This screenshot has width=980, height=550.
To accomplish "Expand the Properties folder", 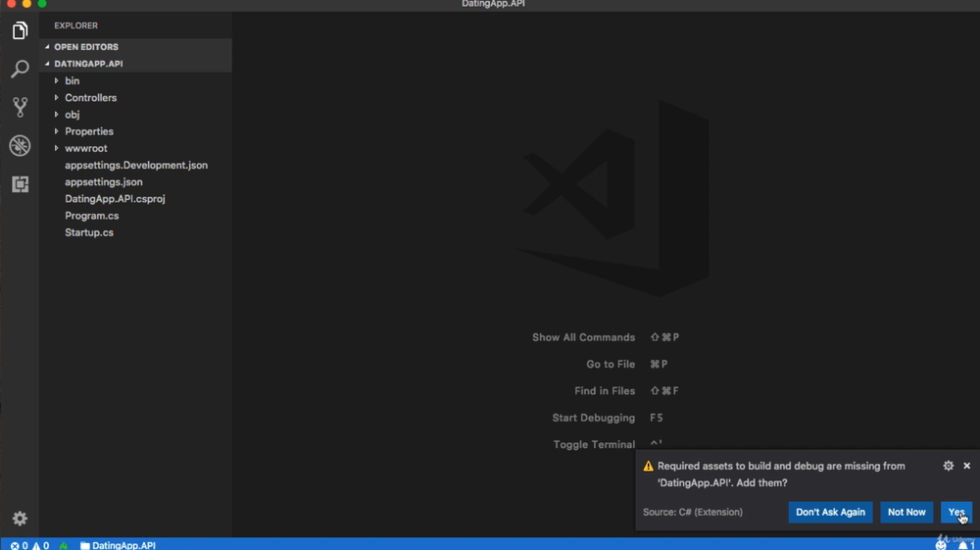I will coord(89,131).
